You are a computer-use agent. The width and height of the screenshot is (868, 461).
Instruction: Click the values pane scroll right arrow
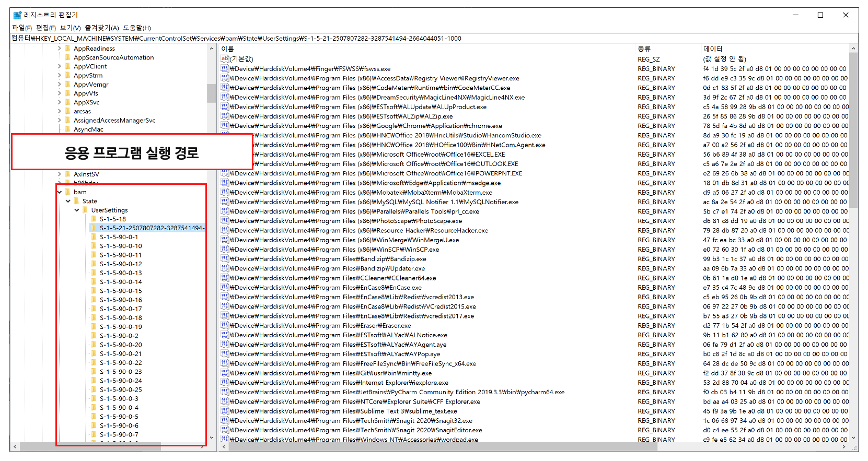pyautogui.click(x=844, y=447)
